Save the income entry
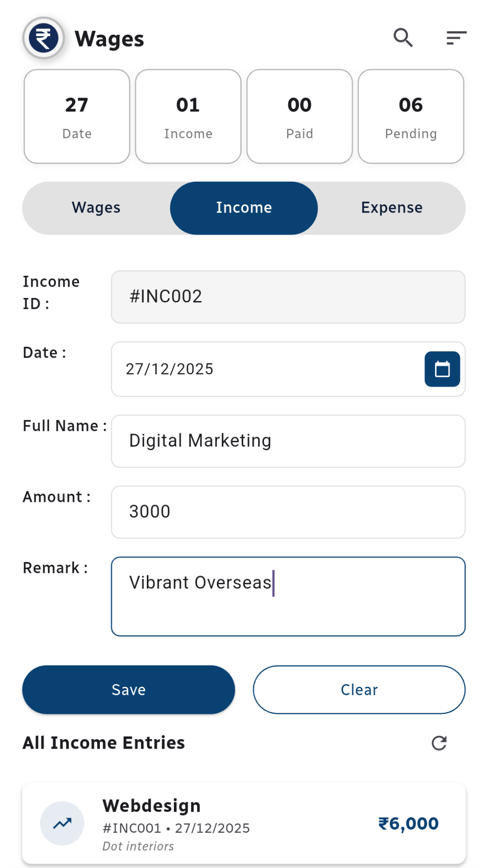Image resolution: width=488 pixels, height=868 pixels. (x=129, y=689)
